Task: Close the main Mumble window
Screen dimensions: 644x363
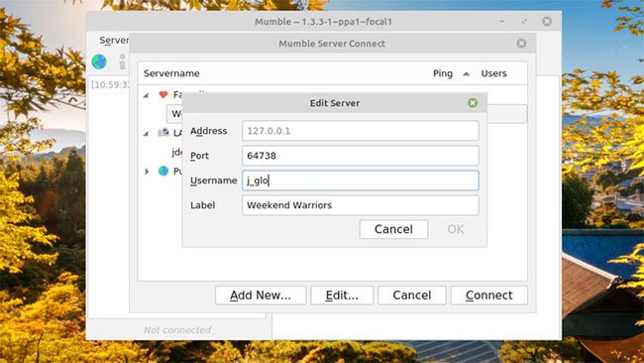Action: tap(547, 21)
